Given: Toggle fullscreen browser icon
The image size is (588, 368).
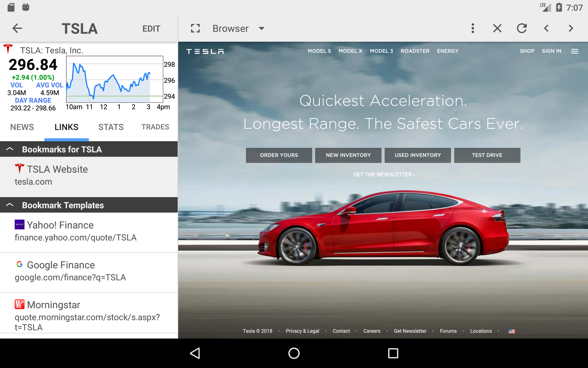Looking at the screenshot, I should [x=195, y=28].
